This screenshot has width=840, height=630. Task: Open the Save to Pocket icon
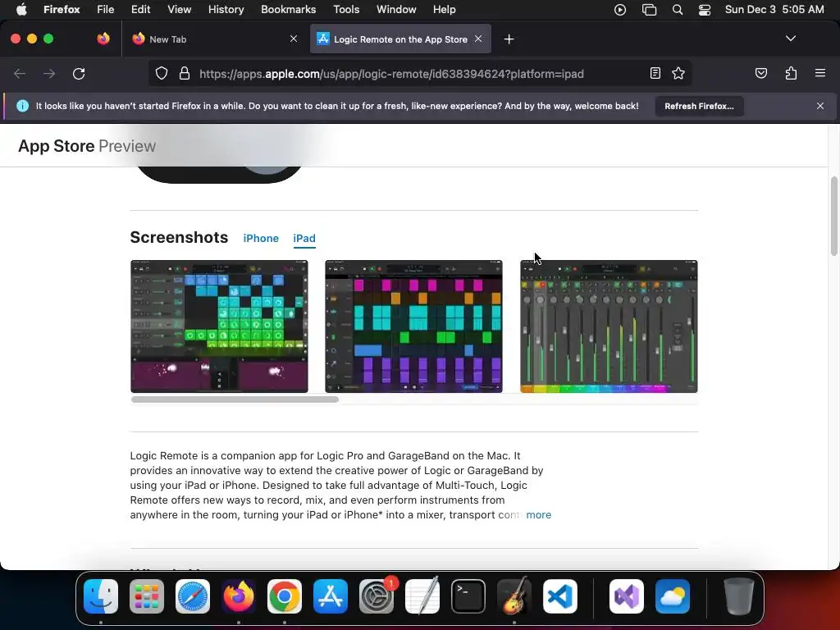(x=760, y=73)
